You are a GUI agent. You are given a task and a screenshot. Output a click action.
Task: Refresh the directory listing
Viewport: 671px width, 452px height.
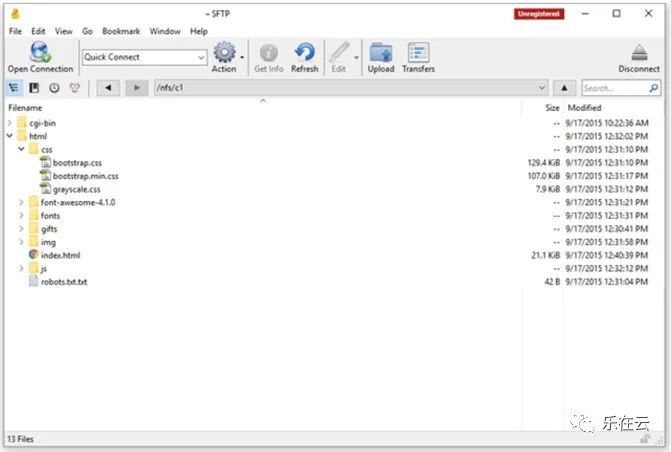[305, 52]
